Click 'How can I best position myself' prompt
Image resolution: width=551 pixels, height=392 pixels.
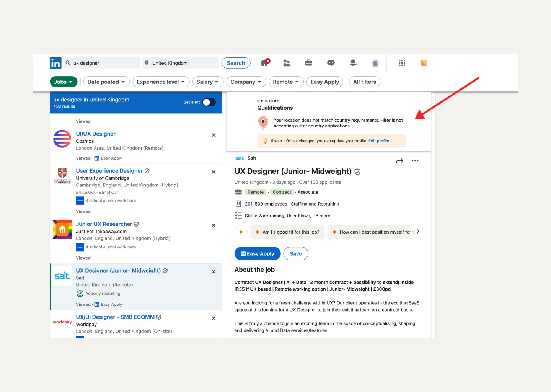coord(371,232)
